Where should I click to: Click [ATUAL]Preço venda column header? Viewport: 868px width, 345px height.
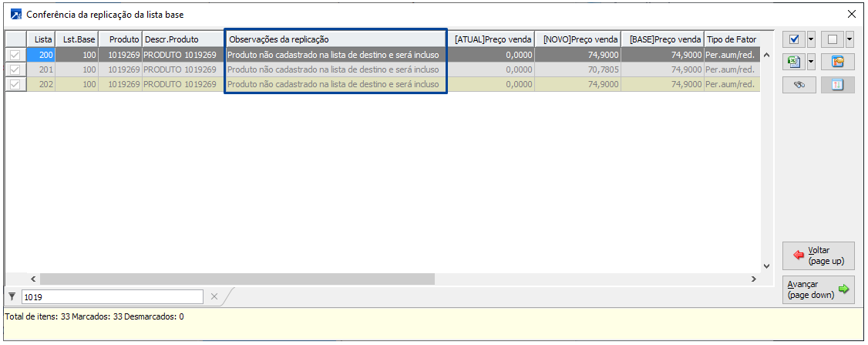click(x=492, y=39)
